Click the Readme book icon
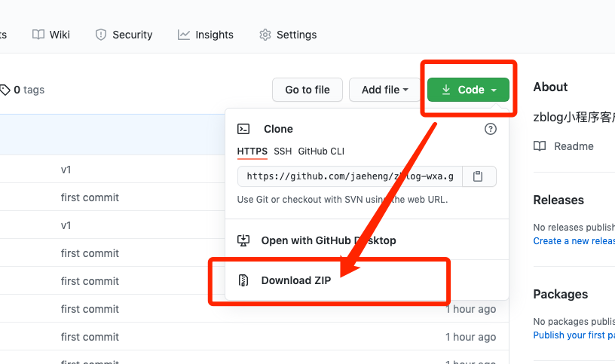 540,146
